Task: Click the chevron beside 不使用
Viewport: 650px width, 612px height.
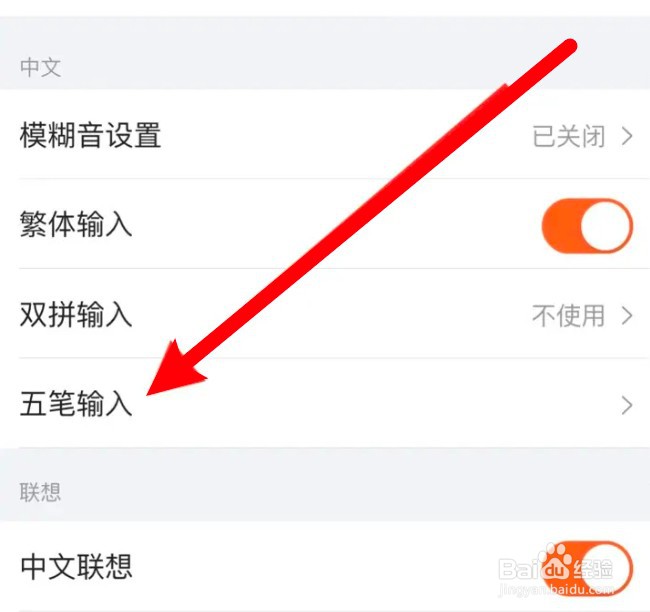Action: pos(627,316)
